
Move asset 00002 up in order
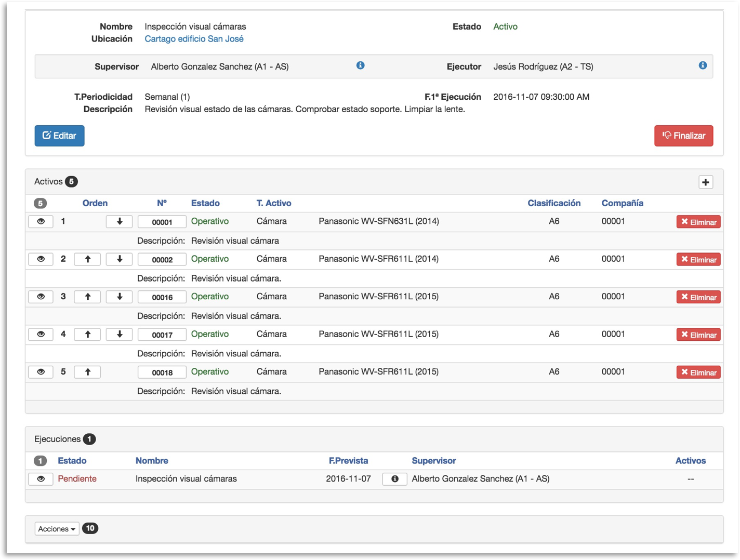(x=87, y=259)
